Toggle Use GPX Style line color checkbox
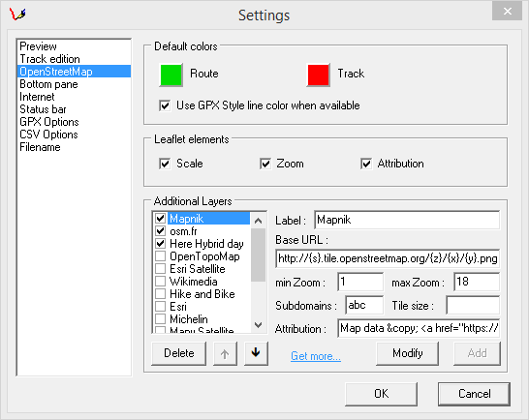The width and height of the screenshot is (529, 420). [x=165, y=105]
